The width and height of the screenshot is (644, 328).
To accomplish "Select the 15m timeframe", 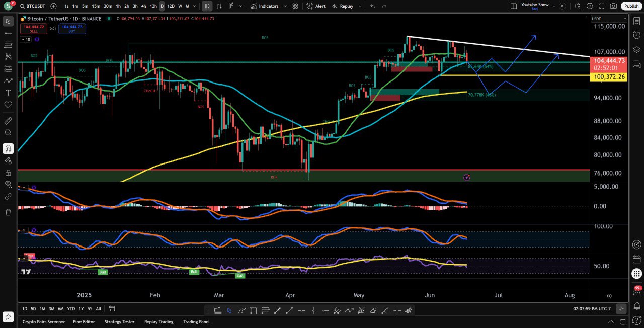I will coord(96,6).
